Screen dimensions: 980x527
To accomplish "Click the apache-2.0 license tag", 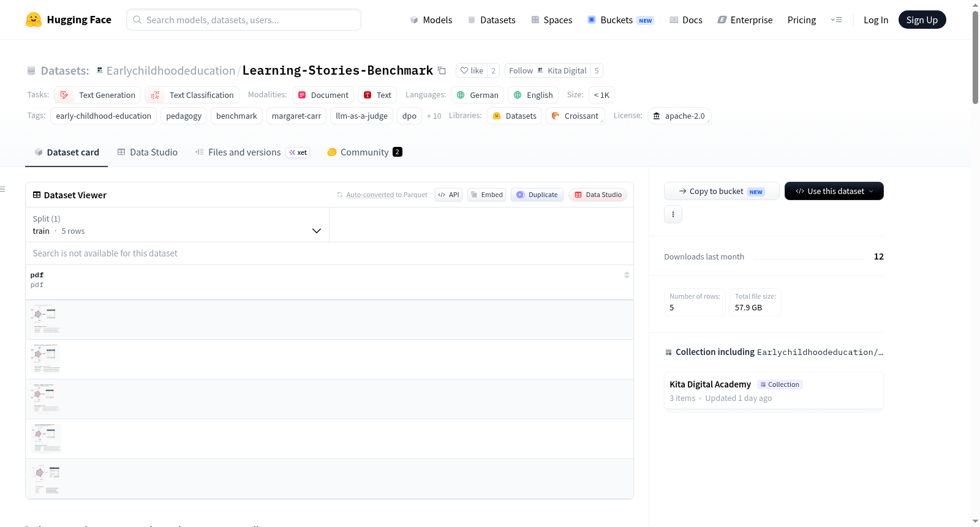I will 679,116.
